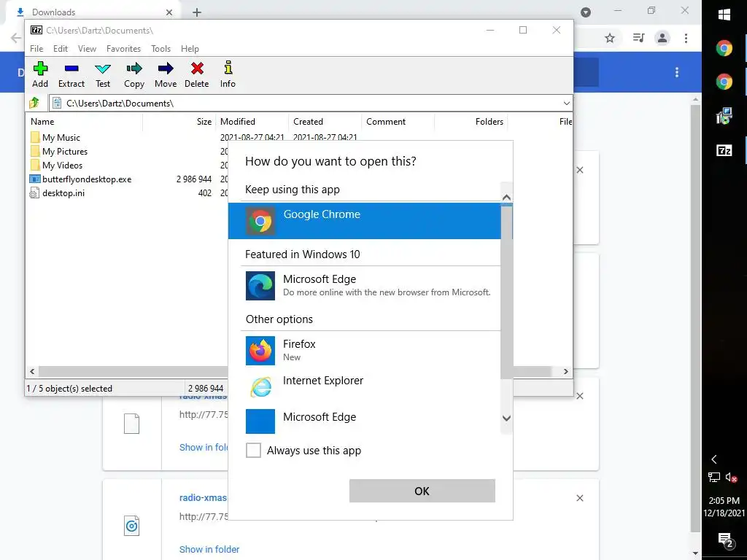
Task: Expand the address path dropdown
Action: point(566,104)
